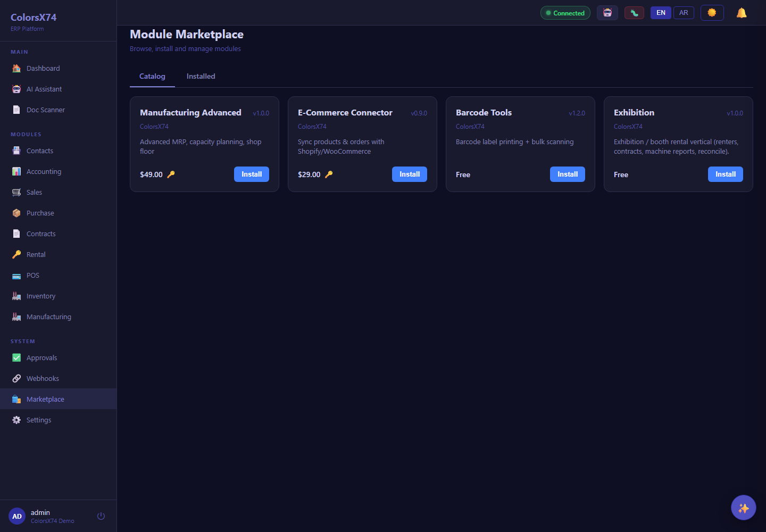This screenshot has width=766, height=532.
Task: Click the Rental key icon in sidebar
Action: tap(16, 255)
